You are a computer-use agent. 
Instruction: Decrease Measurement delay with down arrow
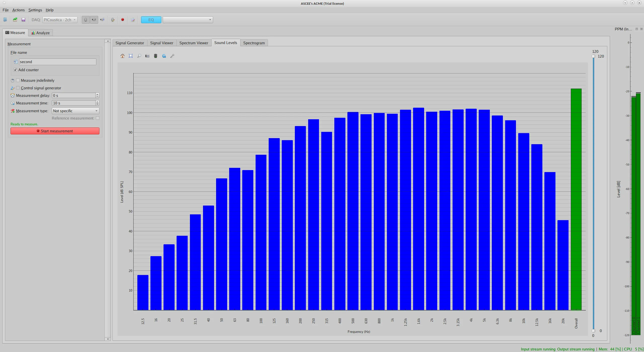click(x=97, y=97)
